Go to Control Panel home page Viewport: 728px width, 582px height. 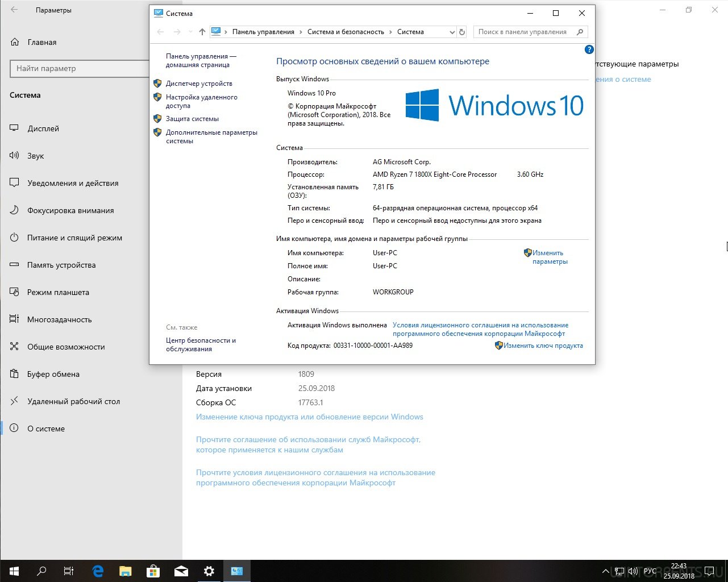tap(201, 60)
